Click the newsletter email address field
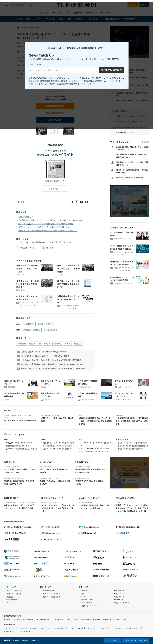Screen dimensions: 153x644 tap(64, 70)
